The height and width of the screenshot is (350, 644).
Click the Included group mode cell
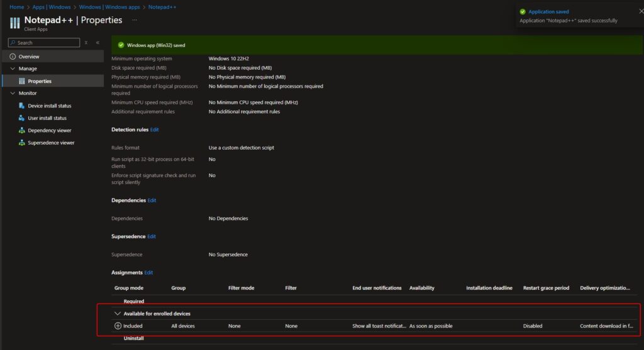coord(133,325)
